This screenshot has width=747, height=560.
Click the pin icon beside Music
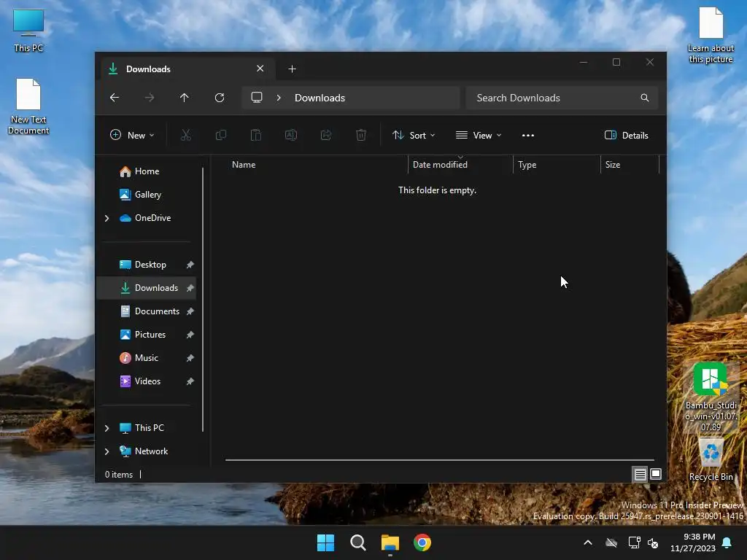click(x=190, y=358)
